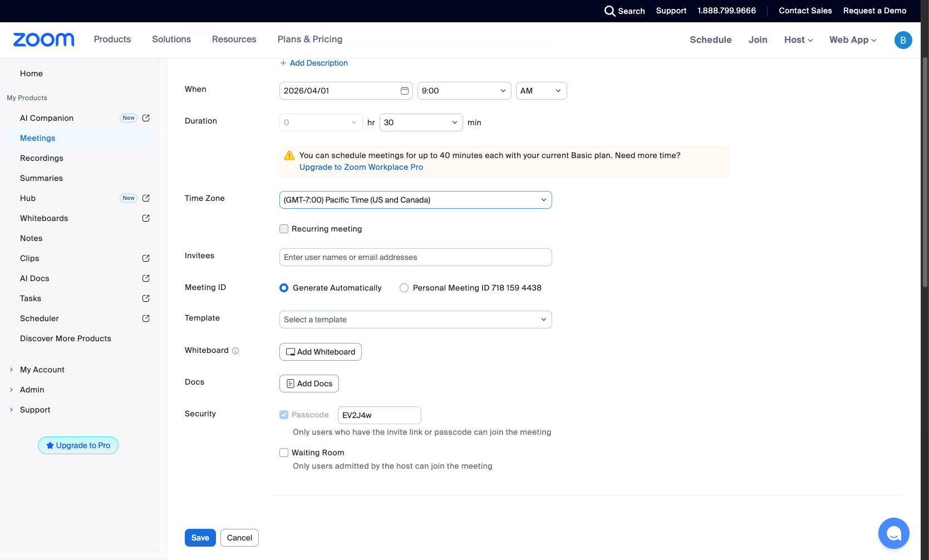
Task: Open Notes in the sidebar
Action: (31, 238)
